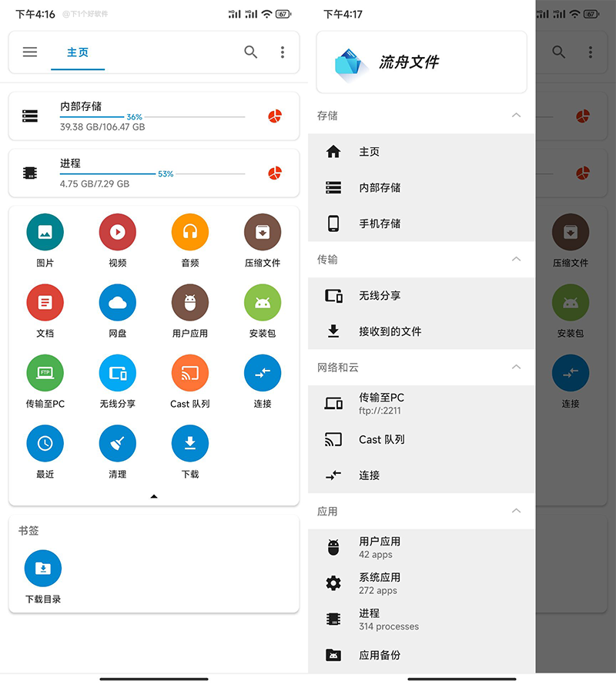
Task: Switch to the 主页 tab
Action: (78, 52)
